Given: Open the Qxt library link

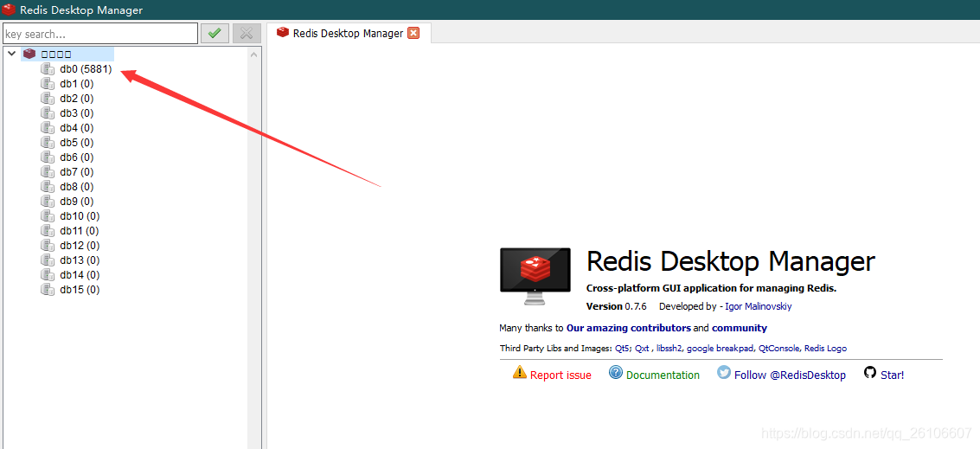Looking at the screenshot, I should [643, 349].
